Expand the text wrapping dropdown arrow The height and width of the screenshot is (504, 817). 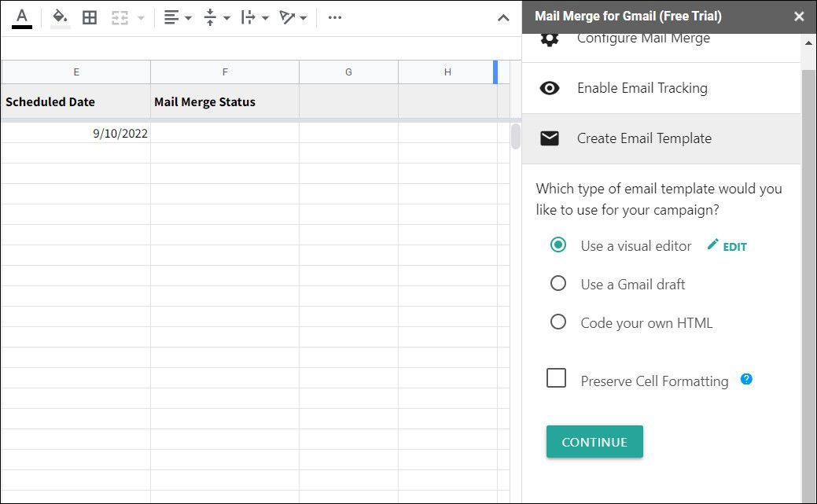265,18
